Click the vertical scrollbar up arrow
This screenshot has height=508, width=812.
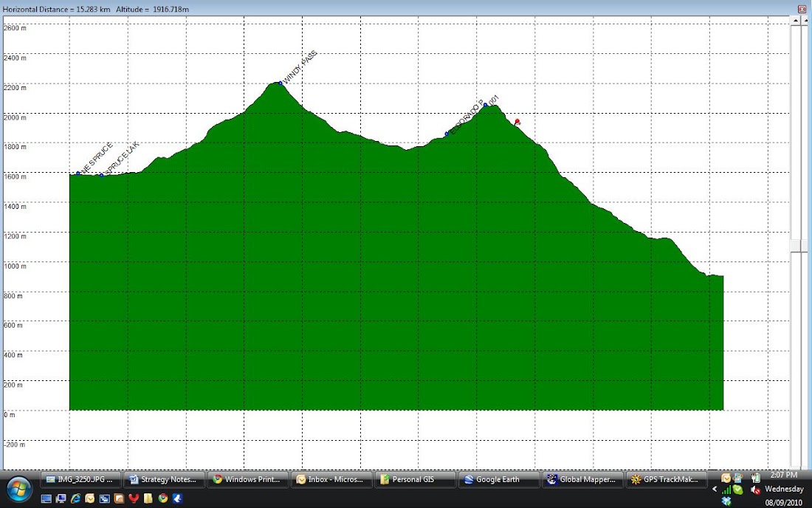point(796,20)
